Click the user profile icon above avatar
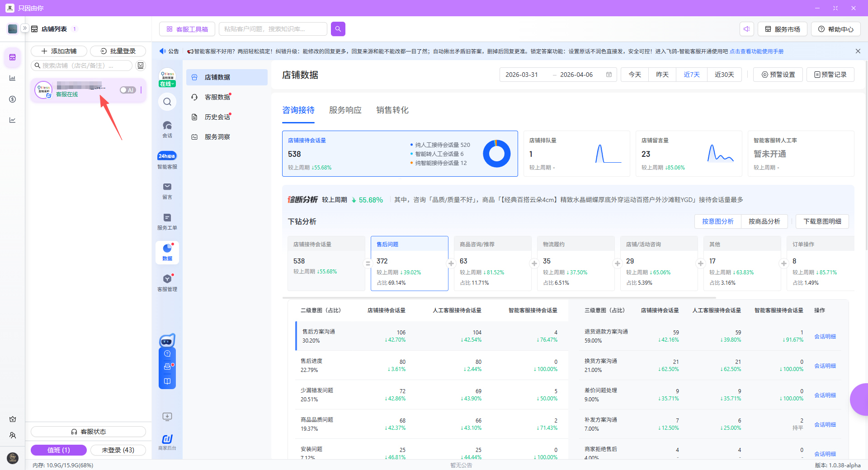 pos(13,435)
